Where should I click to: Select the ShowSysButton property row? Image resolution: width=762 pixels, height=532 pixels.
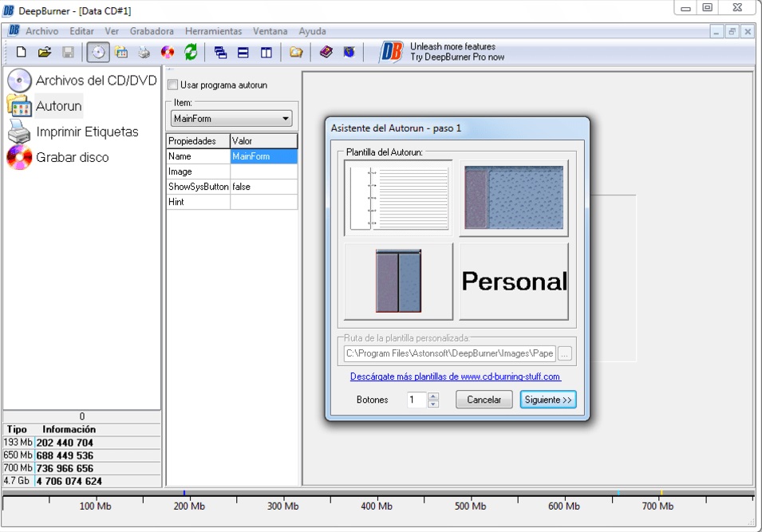(x=231, y=187)
